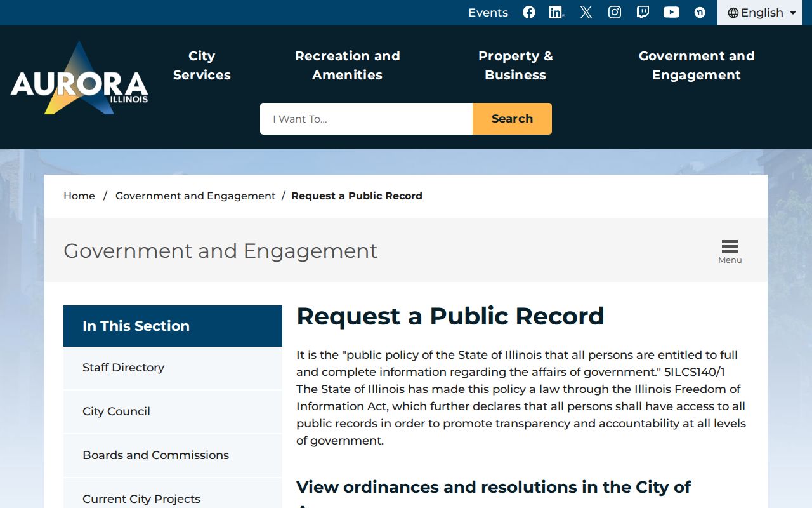
Task: Go to Home breadcrumb link
Action: 79,196
